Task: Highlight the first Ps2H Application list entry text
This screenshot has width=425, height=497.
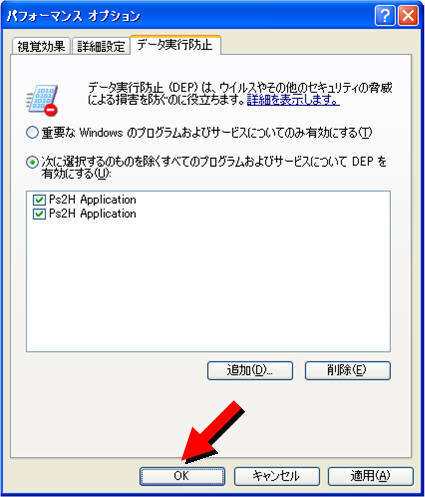Action: (x=92, y=200)
